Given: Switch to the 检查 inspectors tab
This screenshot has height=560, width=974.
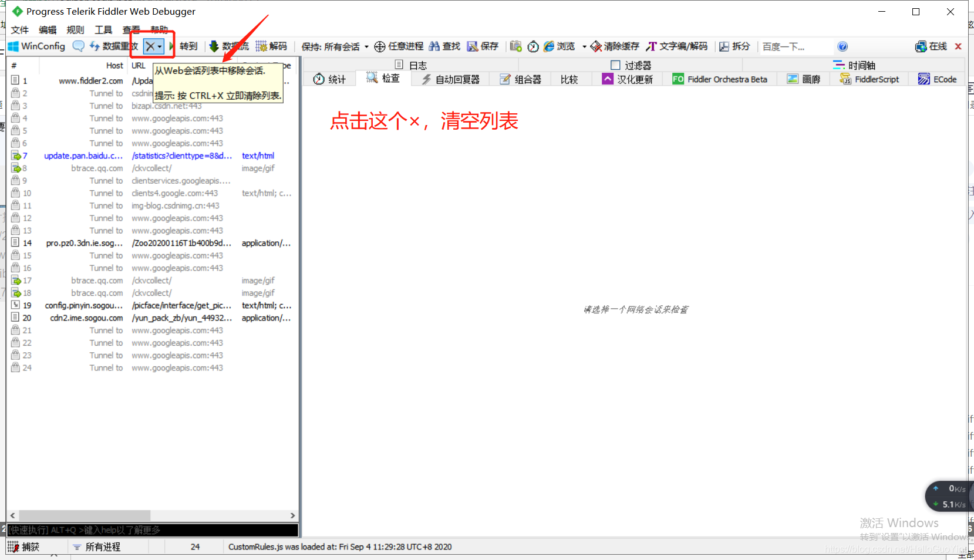Looking at the screenshot, I should [383, 78].
